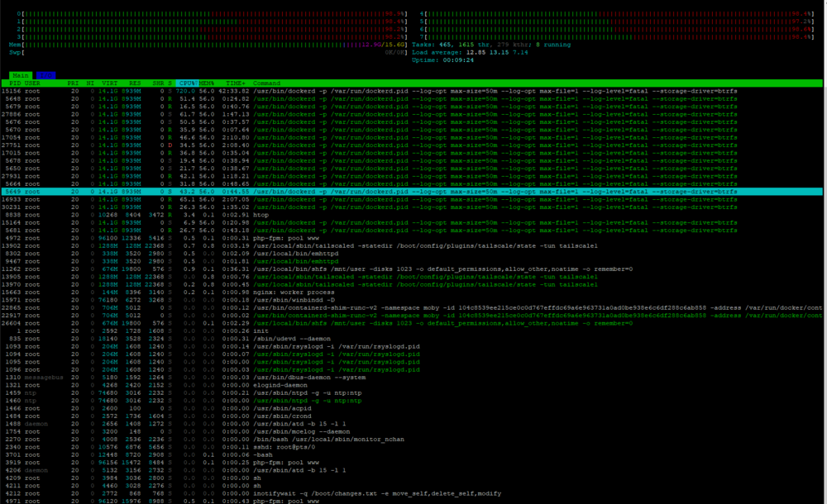Select php-fpm pool www row PID 4972
The width and height of the screenshot is (827, 504).
(411, 238)
